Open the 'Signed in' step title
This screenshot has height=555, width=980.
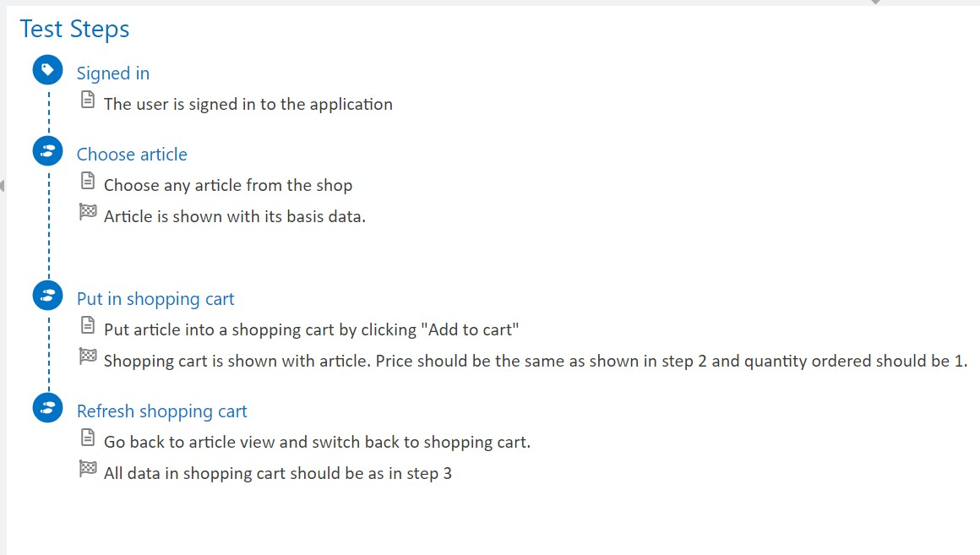tap(113, 73)
